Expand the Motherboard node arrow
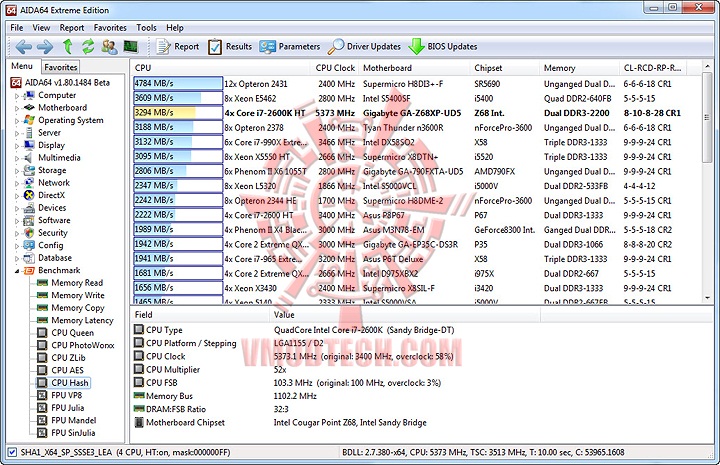This screenshot has width=720, height=465. [x=17, y=108]
